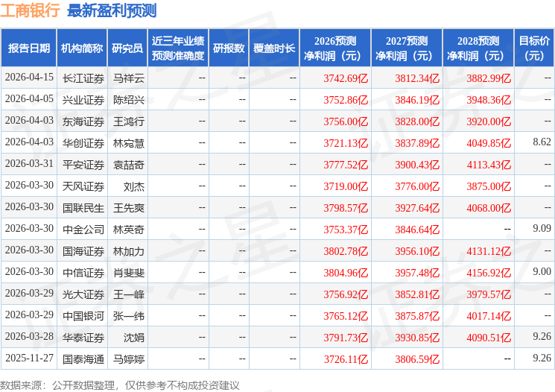
Task: Click analyst name 张一纬
Action: [128, 316]
